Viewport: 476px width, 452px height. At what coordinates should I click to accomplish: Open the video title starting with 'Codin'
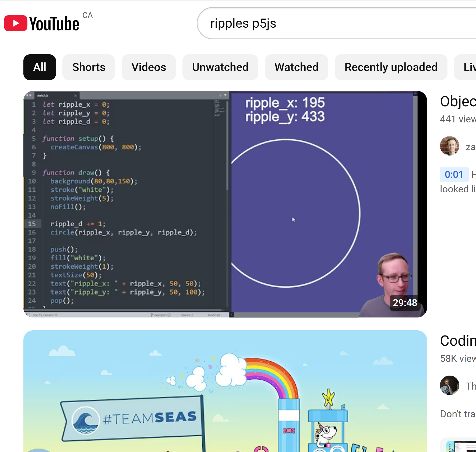tap(458, 341)
